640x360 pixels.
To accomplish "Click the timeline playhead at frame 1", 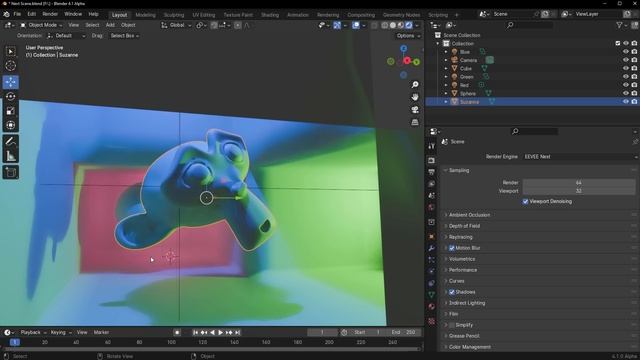I will pos(15,342).
